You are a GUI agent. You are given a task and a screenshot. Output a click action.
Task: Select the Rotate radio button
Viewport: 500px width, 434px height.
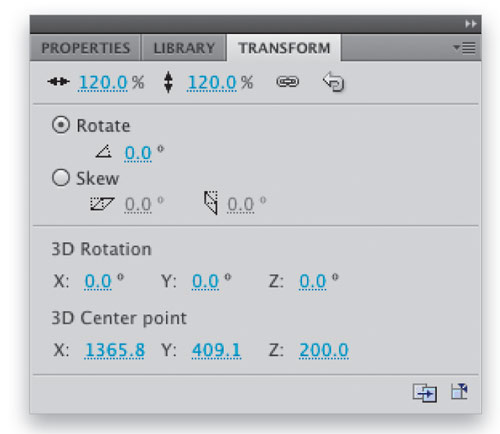pos(61,125)
